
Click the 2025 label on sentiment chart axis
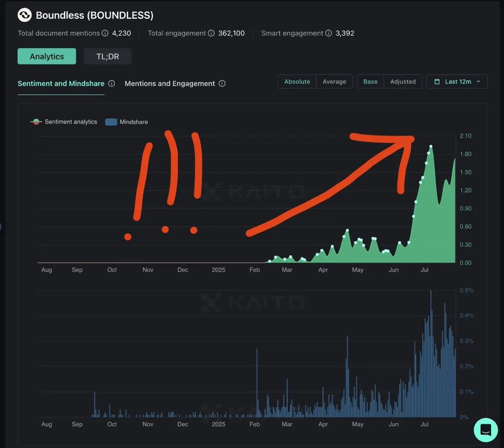click(x=218, y=270)
